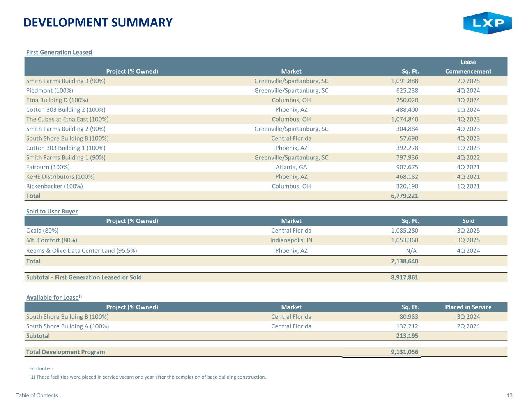Click the square footage value 1,074,840

click(405, 119)
